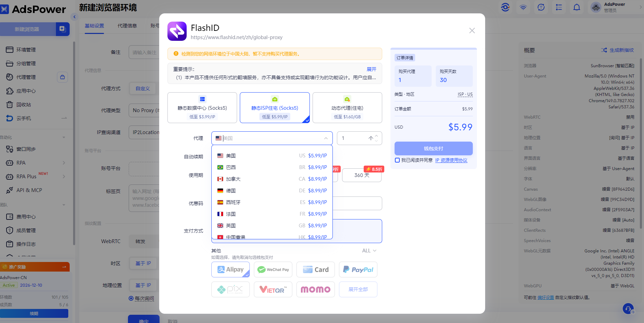Open the 代理 country dropdown
Image resolution: width=644 pixels, height=323 pixels.
pyautogui.click(x=272, y=138)
